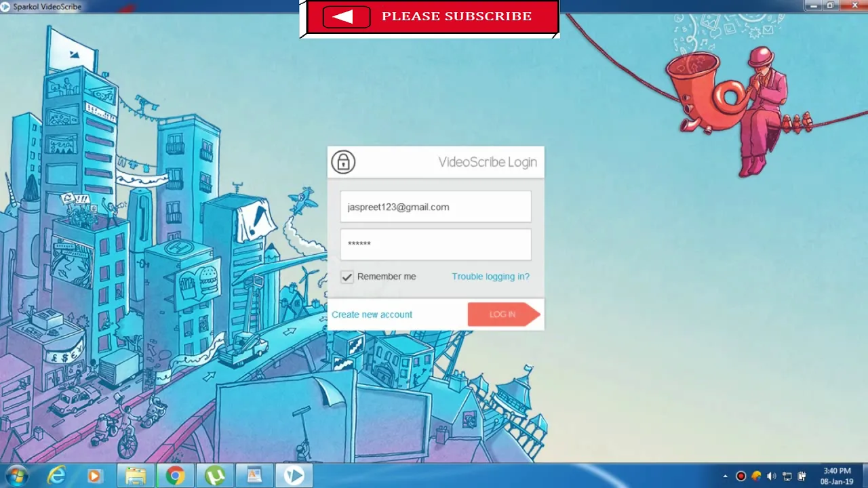868x488 pixels.
Task: Open the document app icon beside uTorrent
Action: coord(254,476)
